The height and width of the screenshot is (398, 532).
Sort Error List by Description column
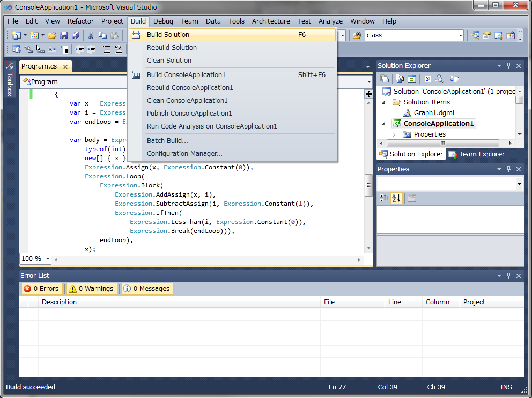[x=179, y=302]
